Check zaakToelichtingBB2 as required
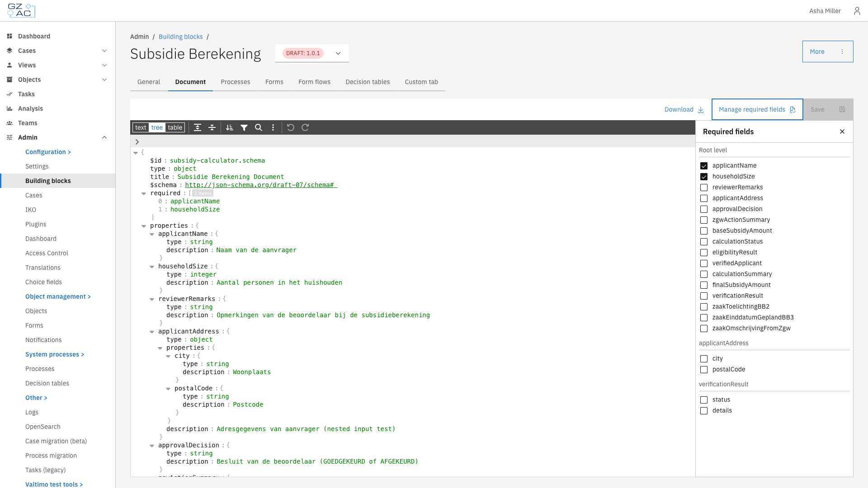This screenshot has height=488, width=868. [x=704, y=307]
